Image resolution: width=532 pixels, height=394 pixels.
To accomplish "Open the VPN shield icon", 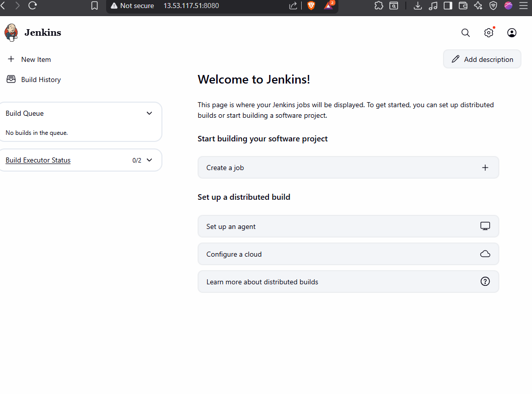I will [x=493, y=6].
